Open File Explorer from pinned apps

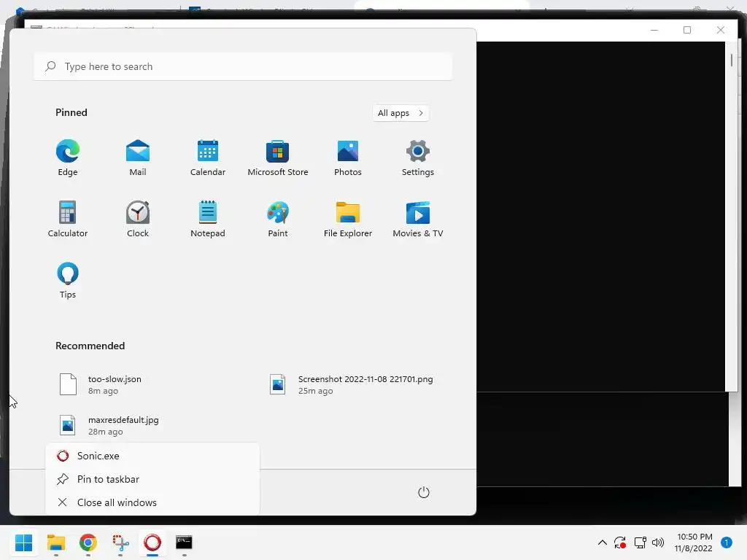click(348, 219)
